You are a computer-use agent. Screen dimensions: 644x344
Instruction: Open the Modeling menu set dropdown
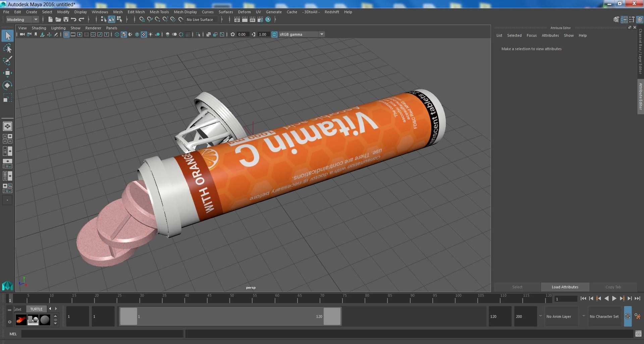click(x=22, y=19)
